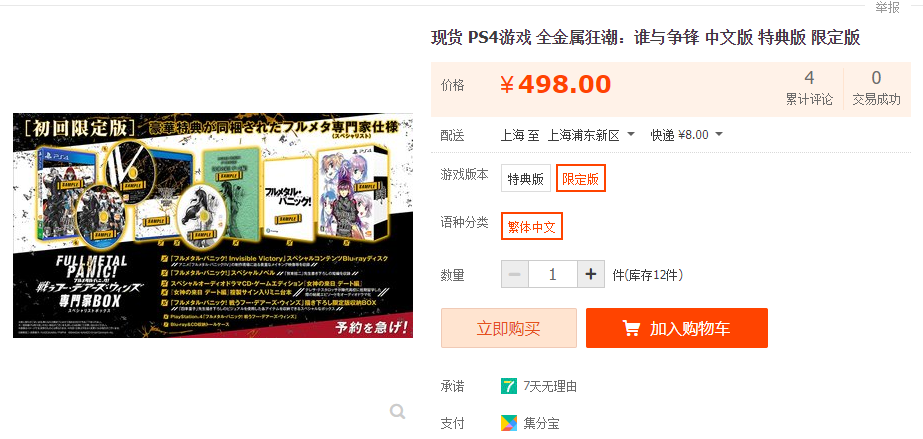
Task: Decrease quantity with the minus button
Action: 514,274
